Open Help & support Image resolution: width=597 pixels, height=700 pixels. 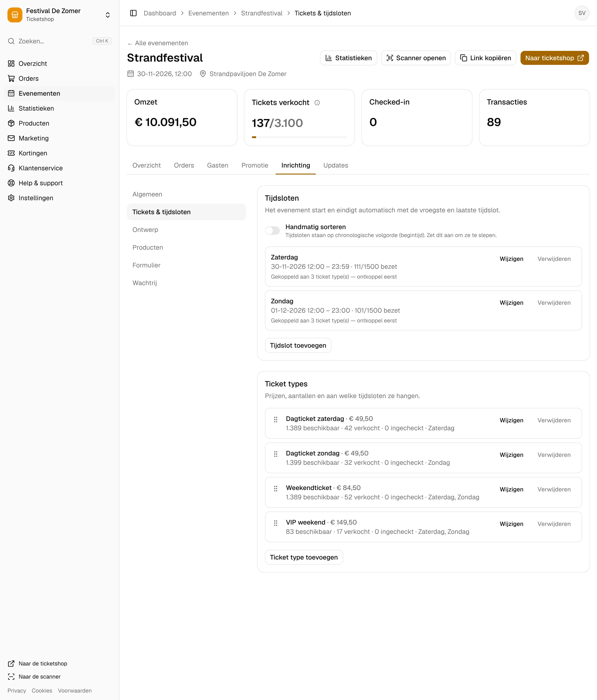[x=59, y=183]
